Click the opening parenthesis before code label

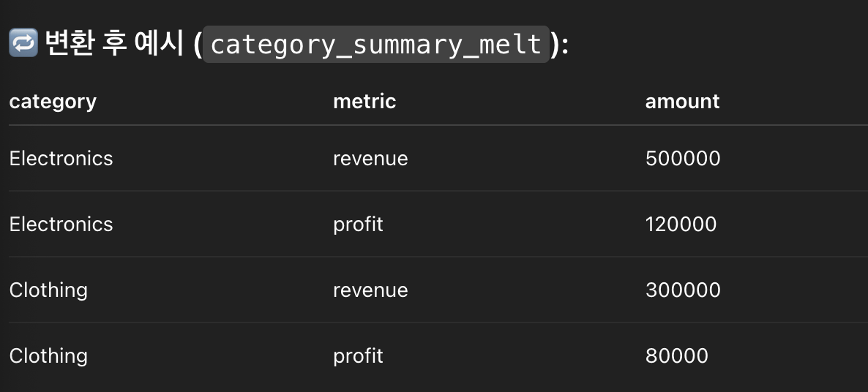point(198,44)
